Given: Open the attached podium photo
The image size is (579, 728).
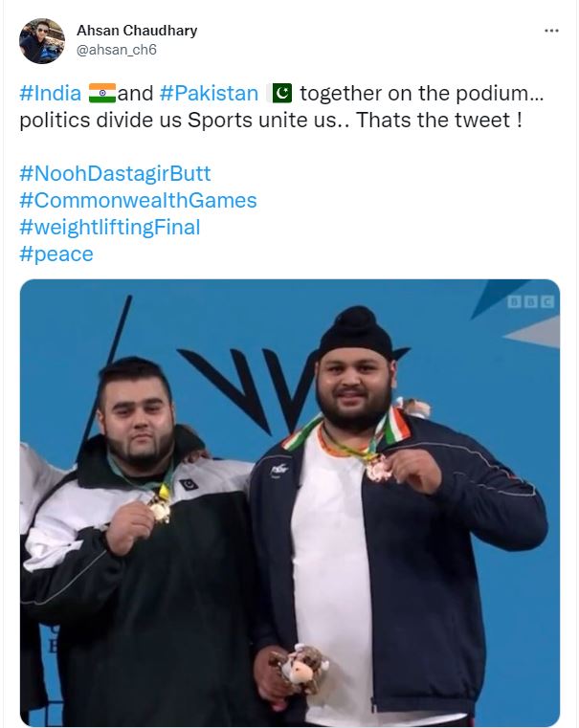Looking at the screenshot, I should click(x=290, y=503).
